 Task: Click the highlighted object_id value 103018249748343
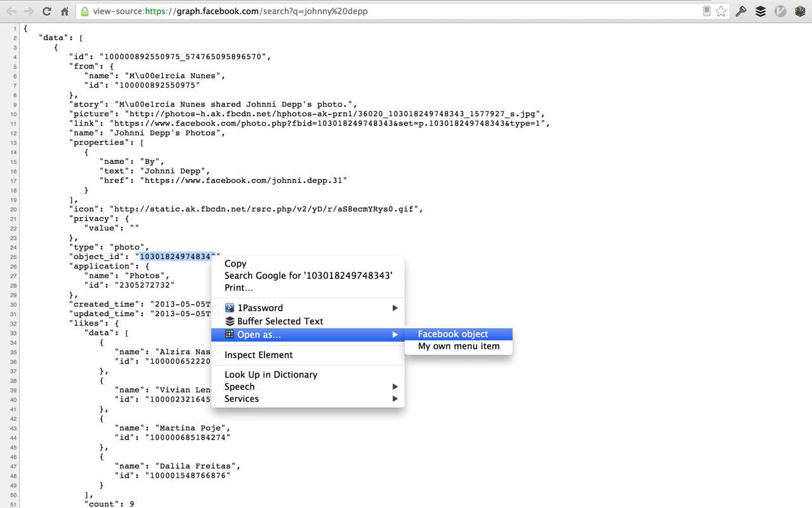(177, 257)
